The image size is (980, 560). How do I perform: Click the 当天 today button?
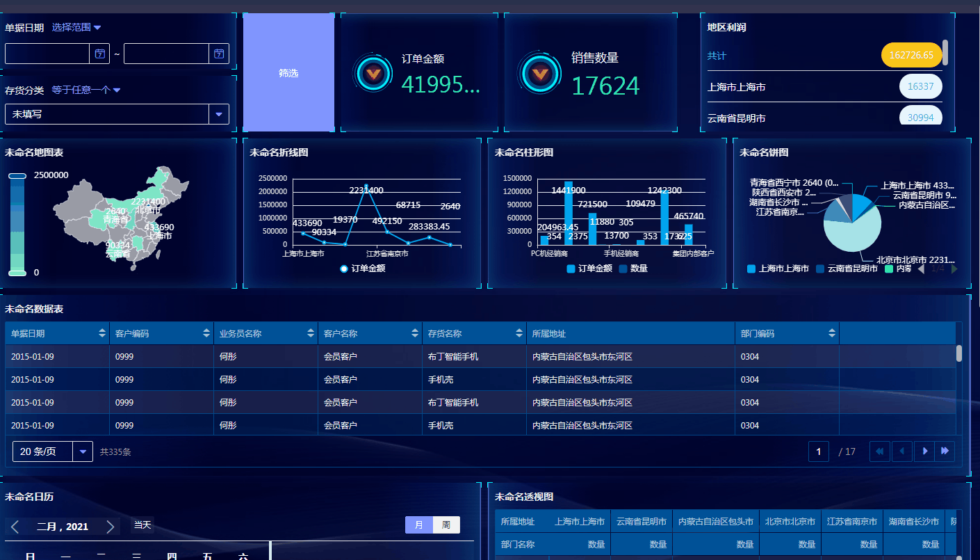pyautogui.click(x=142, y=525)
